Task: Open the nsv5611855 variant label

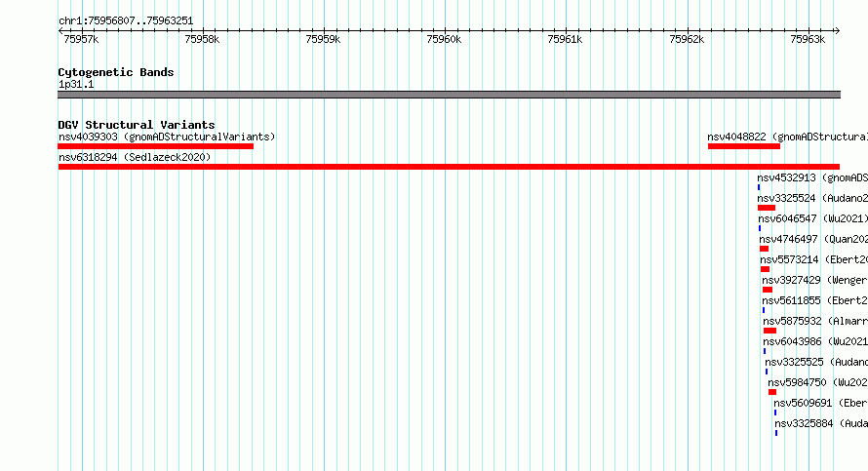Action: coord(815,300)
